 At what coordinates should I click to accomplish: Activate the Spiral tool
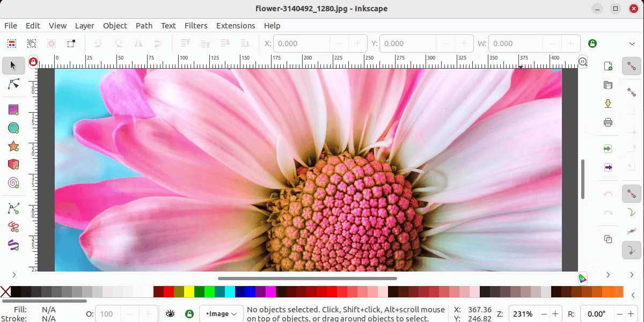coord(13,182)
